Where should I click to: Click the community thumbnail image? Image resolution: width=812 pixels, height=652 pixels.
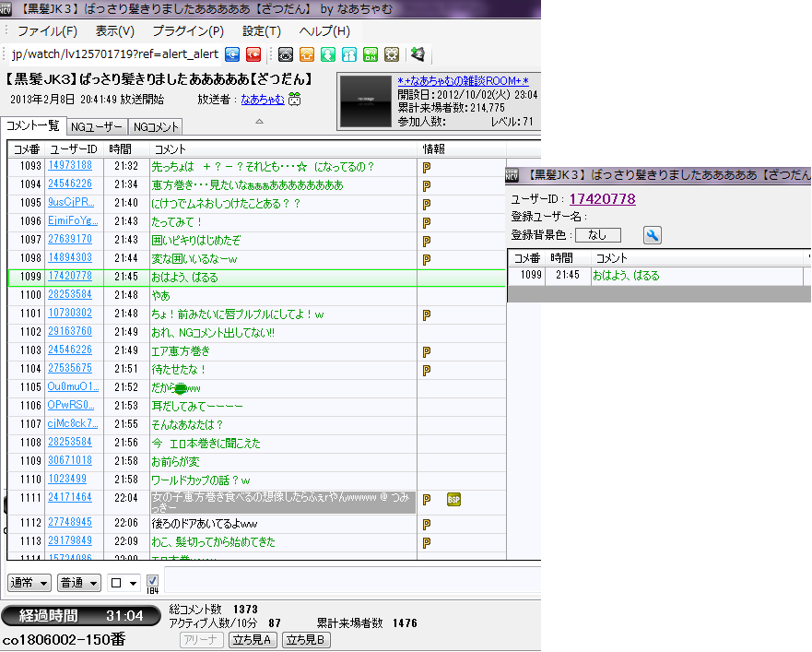[365, 101]
